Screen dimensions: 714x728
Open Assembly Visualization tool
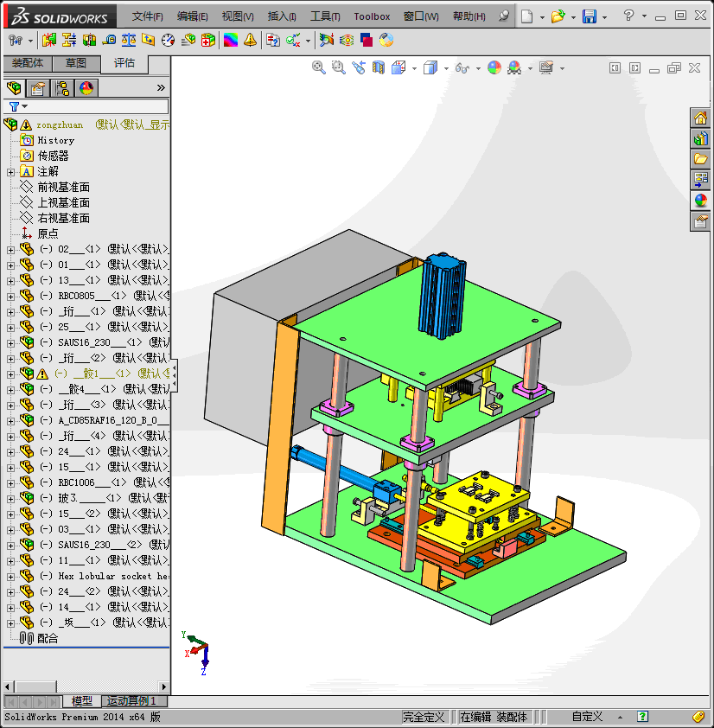(x=188, y=41)
